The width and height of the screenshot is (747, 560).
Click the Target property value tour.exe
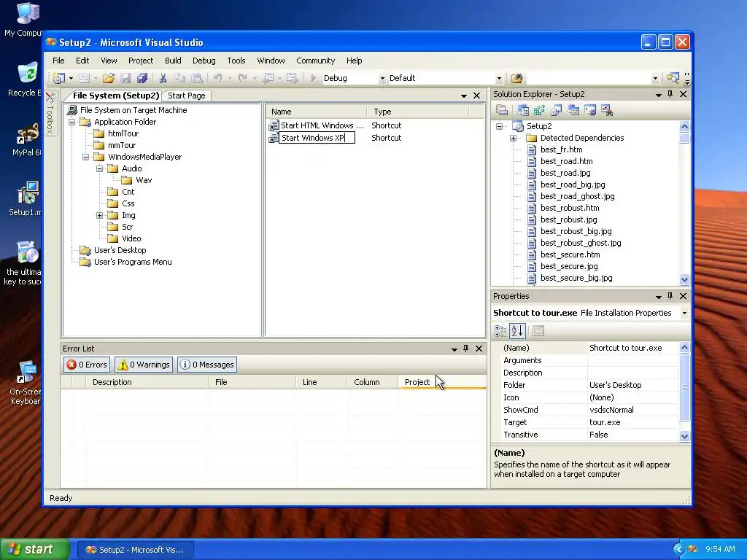point(632,422)
